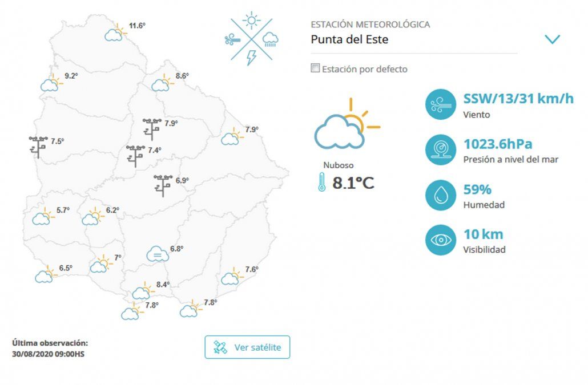
Task: Click the 'Ver satélite' button
Action: (247, 347)
